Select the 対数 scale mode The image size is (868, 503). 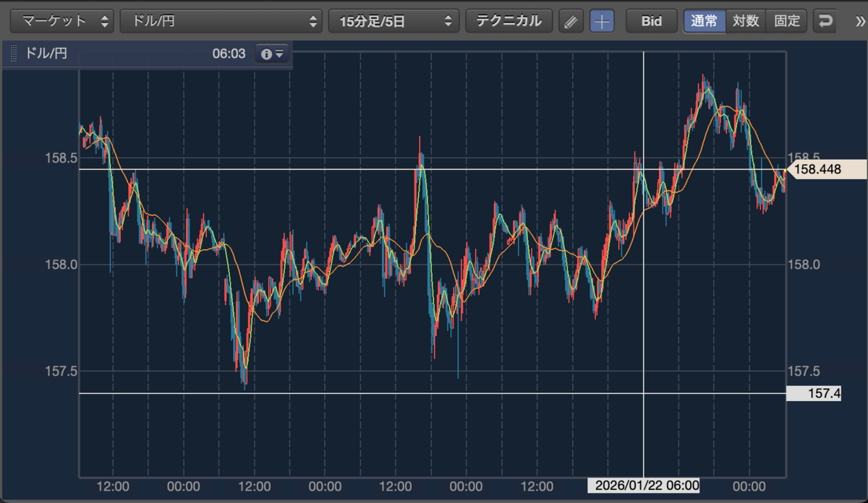pyautogui.click(x=746, y=21)
